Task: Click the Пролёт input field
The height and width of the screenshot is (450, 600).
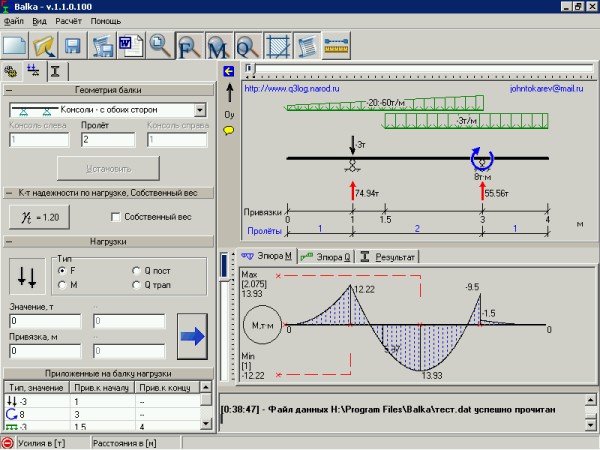Action: [108, 140]
